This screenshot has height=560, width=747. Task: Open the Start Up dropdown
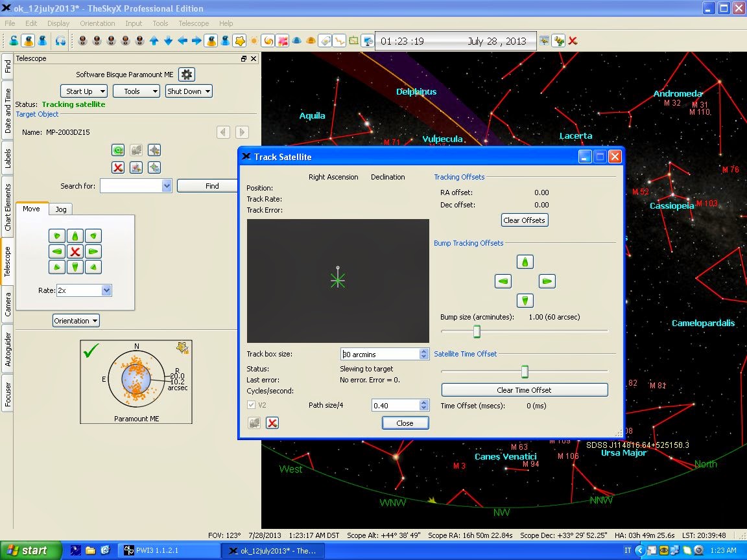(x=83, y=91)
